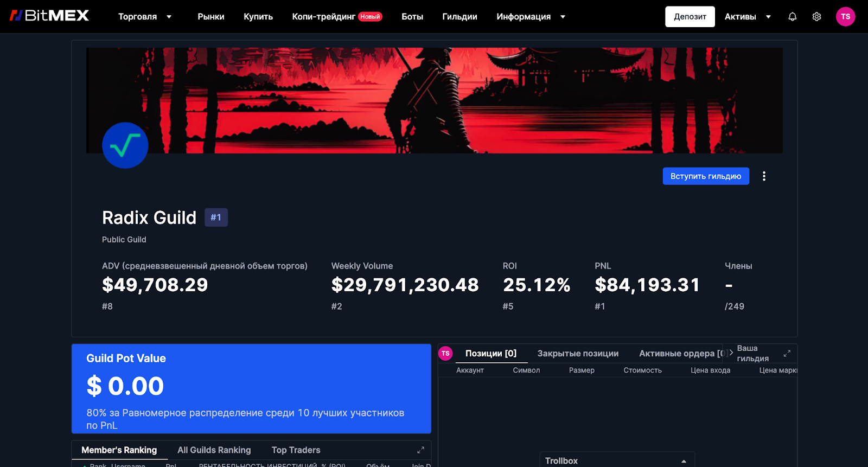Open the settings gear icon
Image resolution: width=868 pixels, height=467 pixels.
pos(816,17)
